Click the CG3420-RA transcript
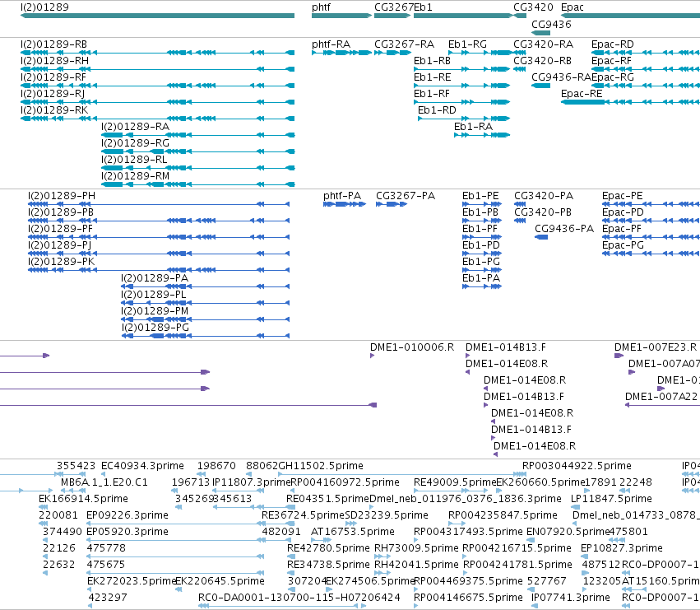The image size is (700, 610). pyautogui.click(x=544, y=44)
